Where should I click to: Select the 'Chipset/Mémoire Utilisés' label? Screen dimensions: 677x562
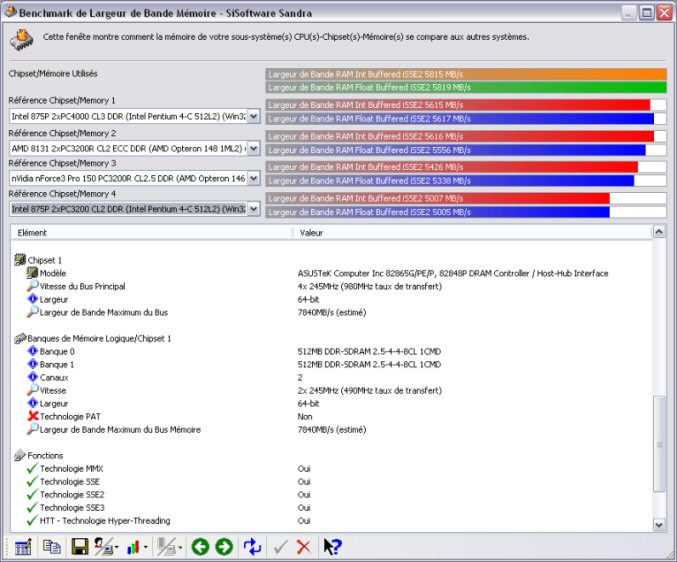click(53, 73)
